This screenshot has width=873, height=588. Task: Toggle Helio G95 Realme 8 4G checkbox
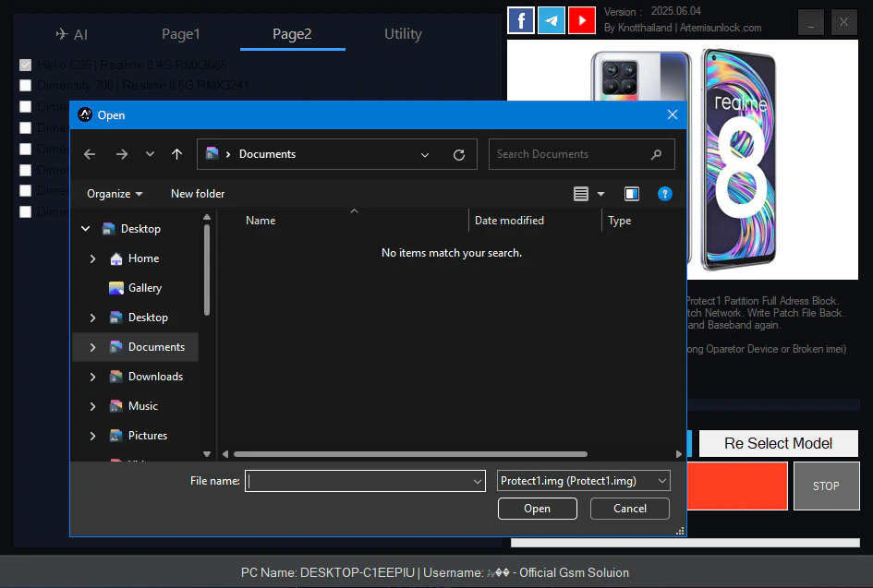click(x=25, y=66)
